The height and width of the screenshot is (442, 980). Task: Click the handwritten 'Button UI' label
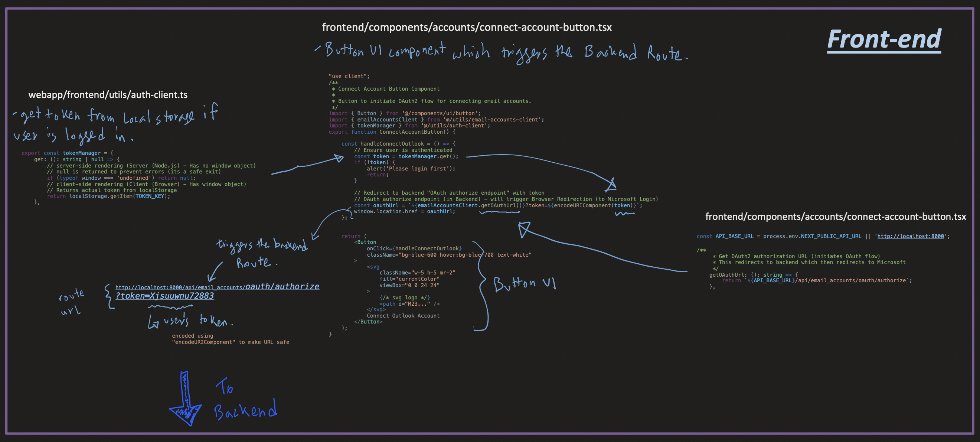[524, 284]
